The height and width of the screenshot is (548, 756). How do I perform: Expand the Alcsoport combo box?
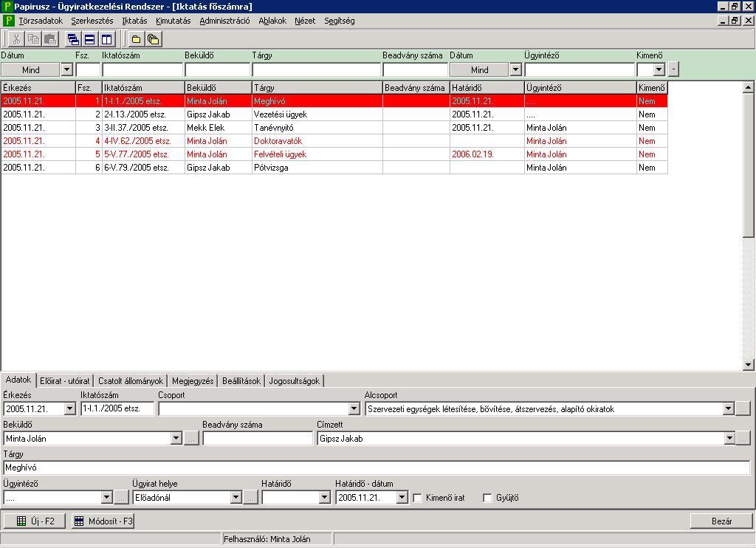pos(729,409)
